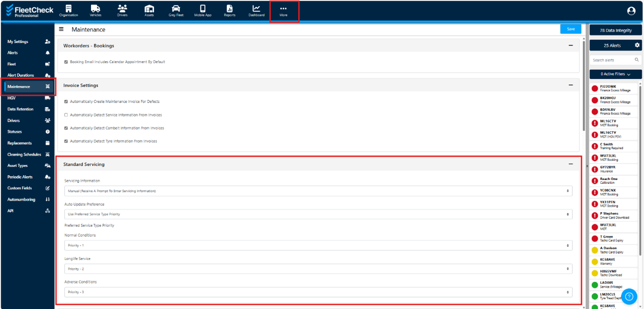The width and height of the screenshot is (644, 309).
Task: Open the Normal Conditions priority dropdown
Action: 318,245
